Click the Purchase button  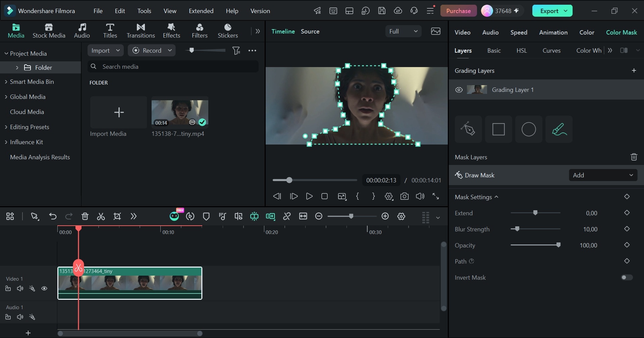pyautogui.click(x=458, y=11)
